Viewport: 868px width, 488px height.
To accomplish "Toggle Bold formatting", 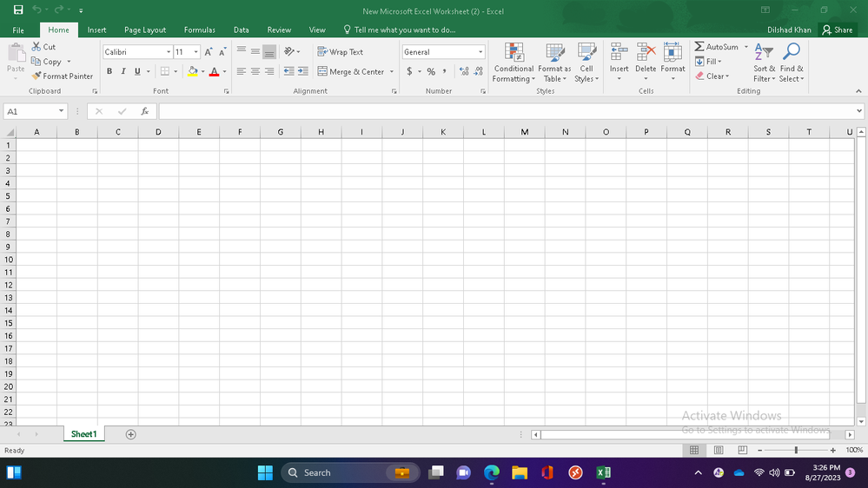I will [x=109, y=72].
